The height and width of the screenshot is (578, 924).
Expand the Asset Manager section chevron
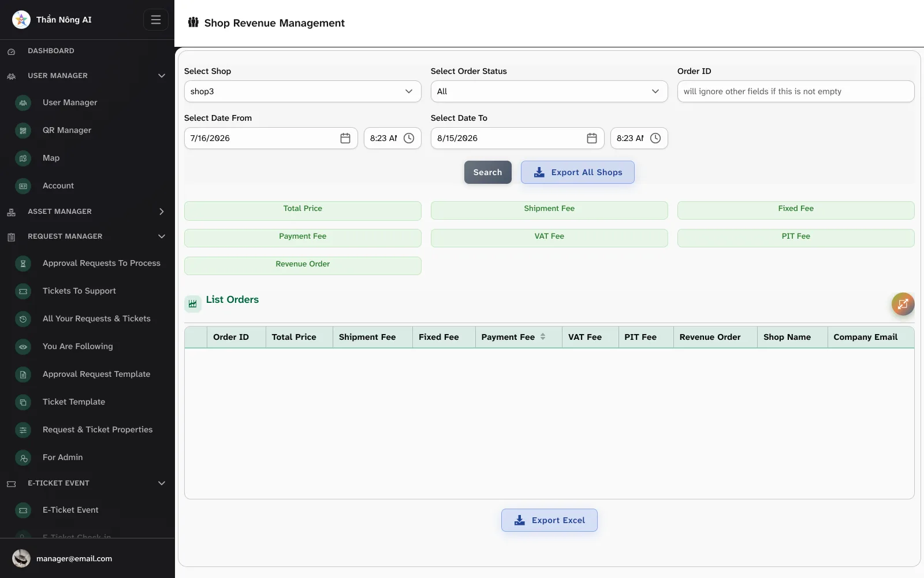tap(162, 212)
